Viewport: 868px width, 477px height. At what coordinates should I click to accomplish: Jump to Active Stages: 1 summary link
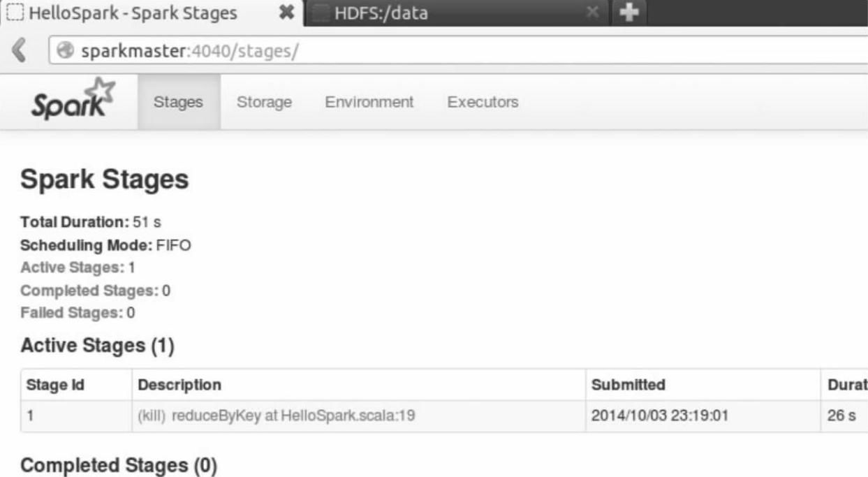click(78, 267)
